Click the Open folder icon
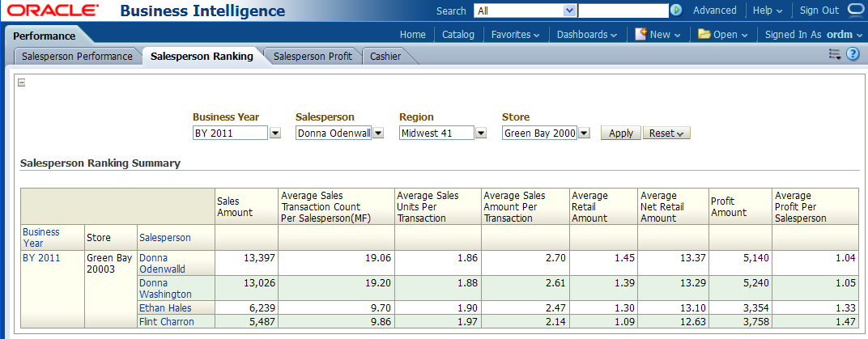868x339 pixels. coord(704,34)
